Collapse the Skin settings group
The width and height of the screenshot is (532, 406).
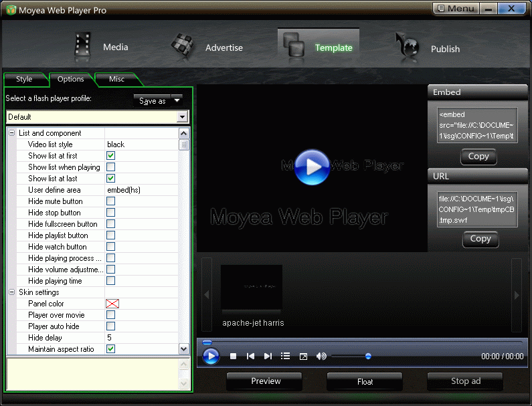(x=12, y=292)
